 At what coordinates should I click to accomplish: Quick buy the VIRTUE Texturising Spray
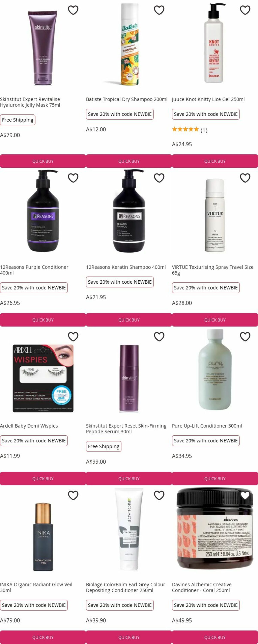215,320
